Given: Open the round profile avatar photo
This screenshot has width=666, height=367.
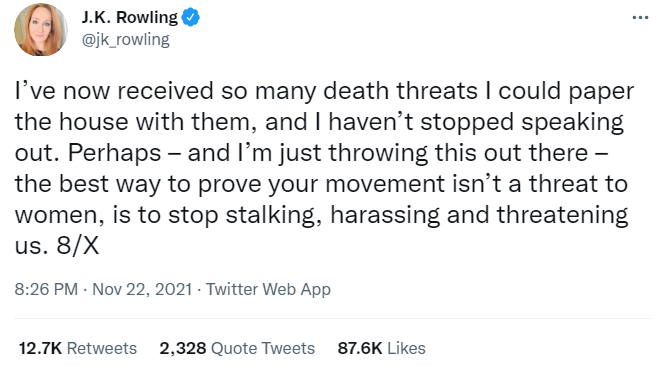Looking at the screenshot, I should (x=41, y=30).
